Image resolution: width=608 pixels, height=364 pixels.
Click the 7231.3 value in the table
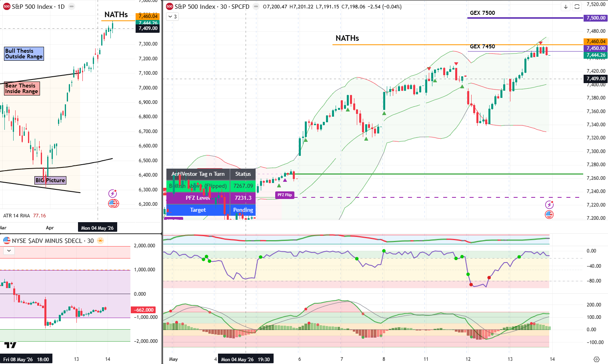pos(243,198)
